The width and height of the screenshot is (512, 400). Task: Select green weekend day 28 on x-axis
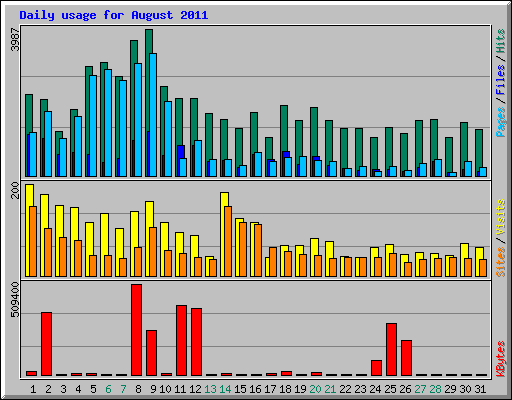(435, 389)
